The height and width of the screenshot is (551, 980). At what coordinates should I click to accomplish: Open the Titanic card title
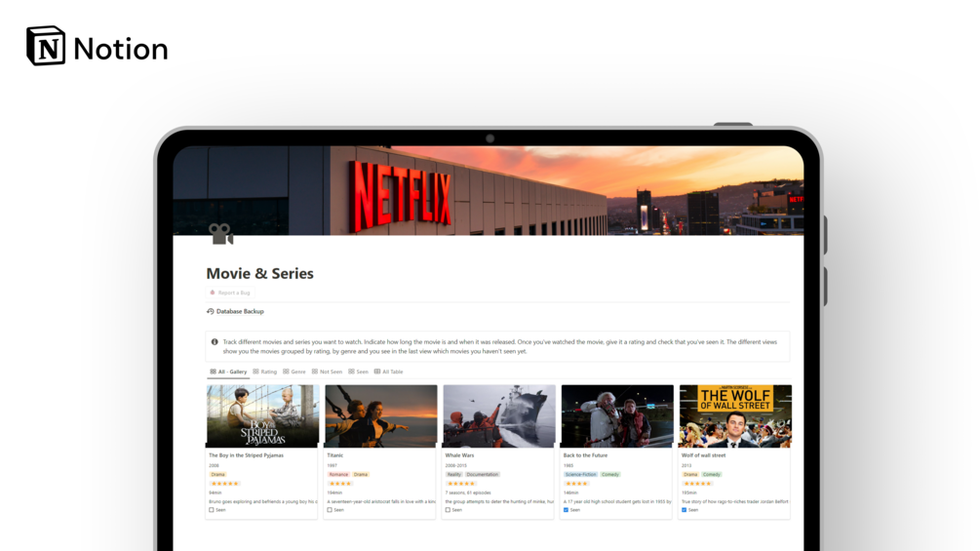click(335, 455)
